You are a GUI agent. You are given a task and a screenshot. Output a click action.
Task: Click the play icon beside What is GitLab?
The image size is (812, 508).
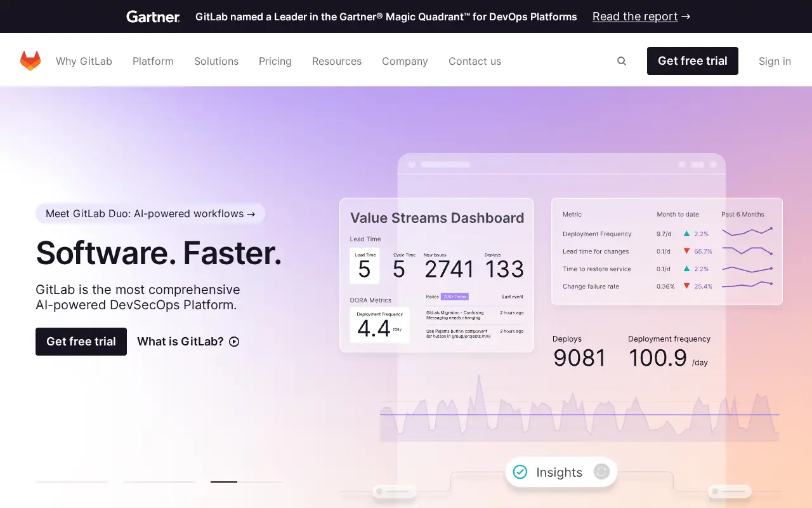[x=234, y=342]
